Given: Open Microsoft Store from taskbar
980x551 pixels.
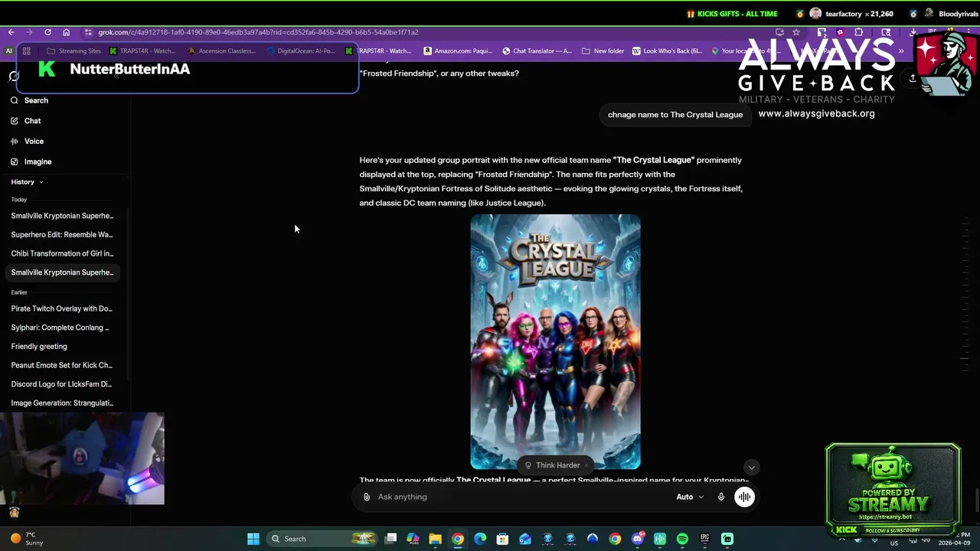Looking at the screenshot, I should coord(502,539).
